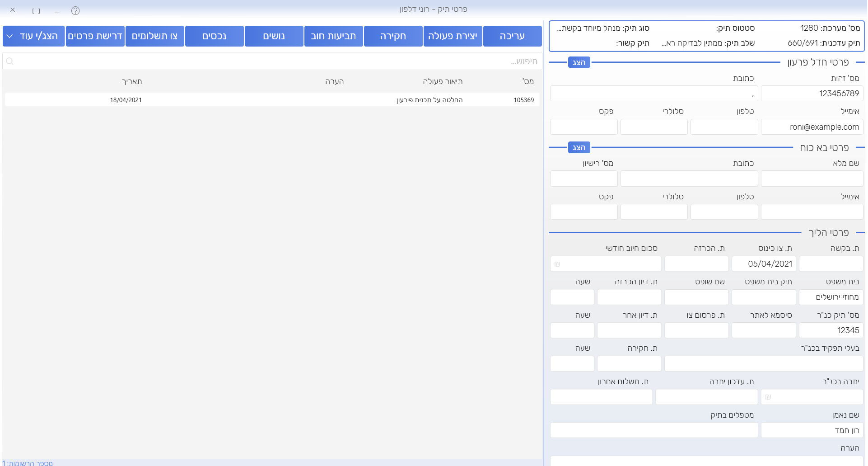Click the שם נאמן field רון חמד
This screenshot has width=868, height=466.
point(812,430)
